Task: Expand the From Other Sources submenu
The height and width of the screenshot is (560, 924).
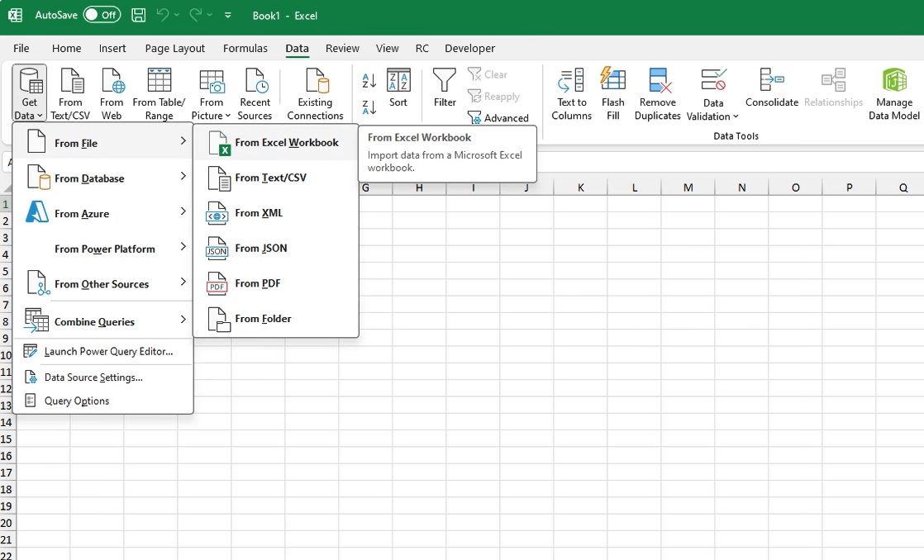Action: click(103, 284)
